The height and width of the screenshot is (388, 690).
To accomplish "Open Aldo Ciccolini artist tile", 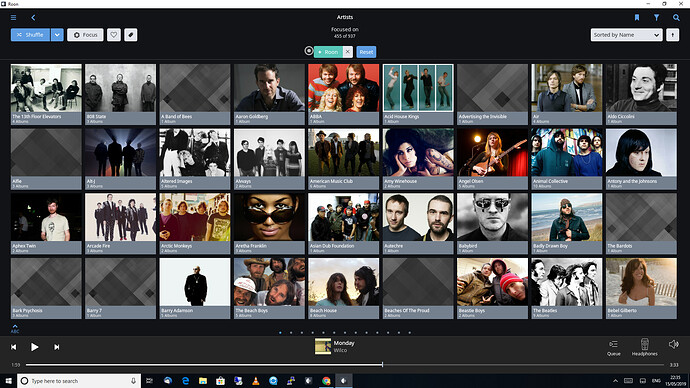I will [641, 94].
